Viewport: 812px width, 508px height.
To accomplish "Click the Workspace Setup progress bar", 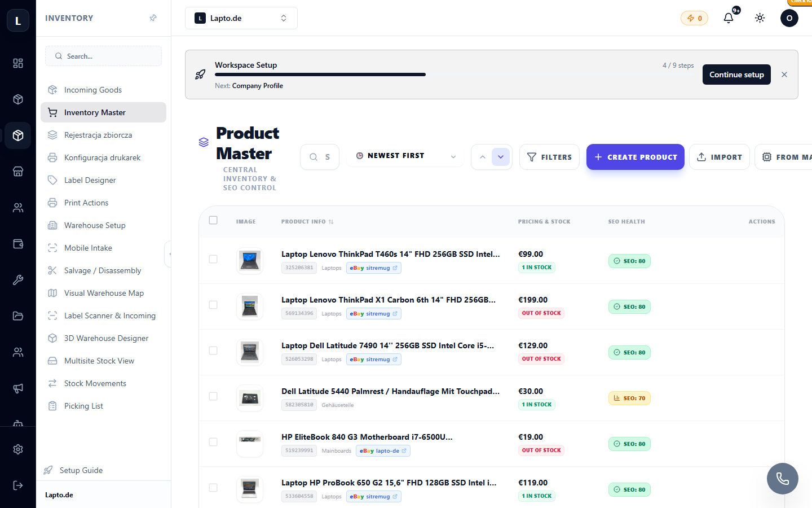I will (x=454, y=75).
